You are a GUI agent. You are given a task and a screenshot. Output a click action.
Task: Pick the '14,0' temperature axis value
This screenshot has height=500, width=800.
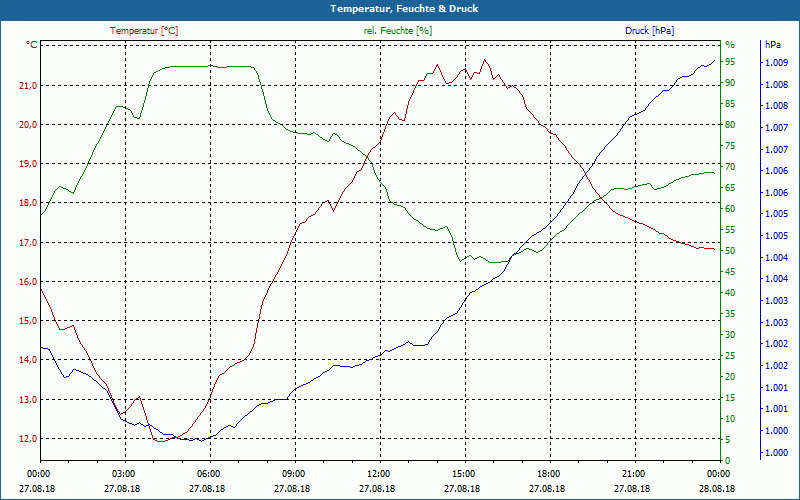[x=28, y=360]
